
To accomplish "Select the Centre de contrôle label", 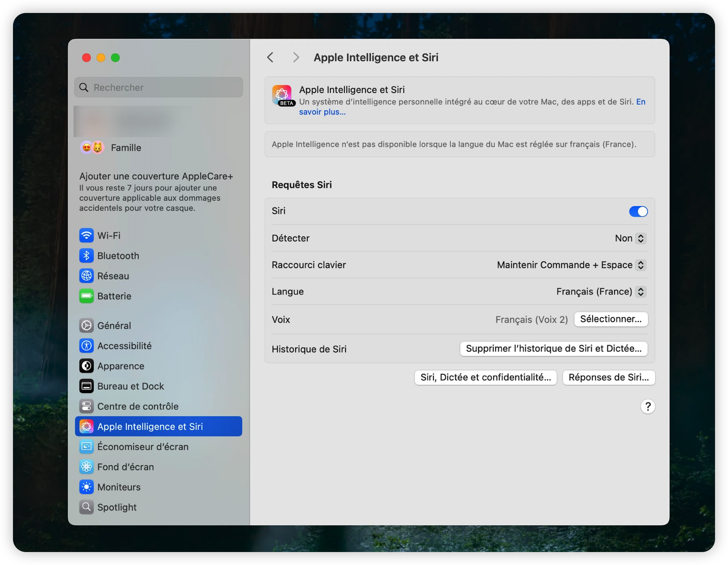I will [x=138, y=406].
